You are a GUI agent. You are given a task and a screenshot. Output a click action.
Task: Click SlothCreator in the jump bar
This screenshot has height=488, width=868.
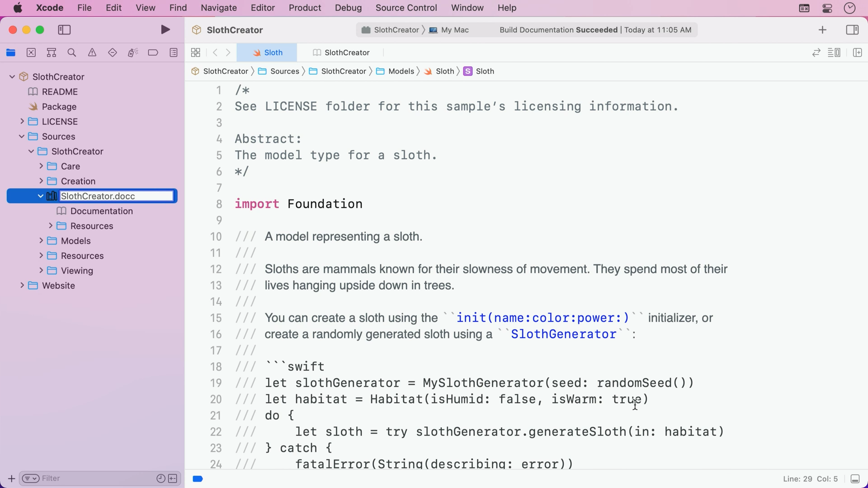pos(220,71)
